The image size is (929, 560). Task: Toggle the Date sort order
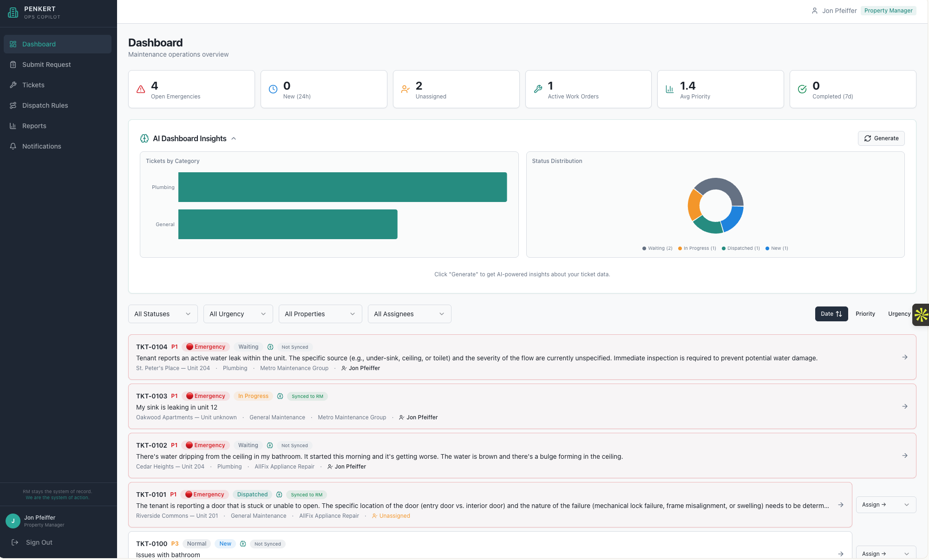(831, 314)
